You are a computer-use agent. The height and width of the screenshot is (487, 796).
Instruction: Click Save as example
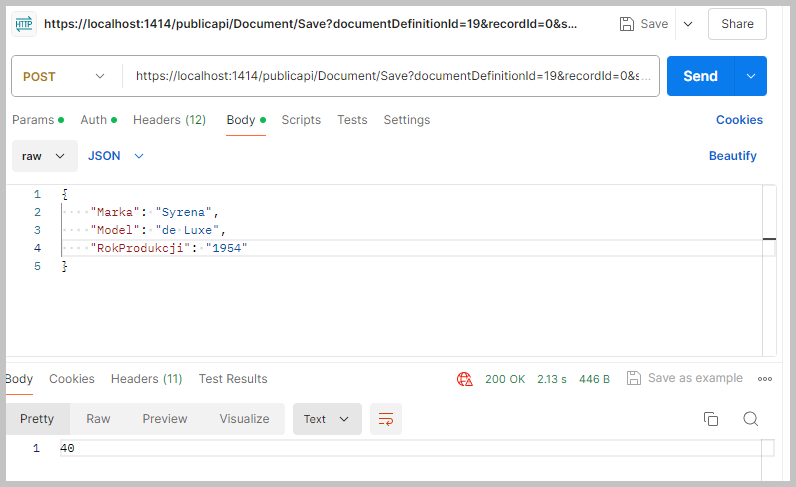coord(685,378)
